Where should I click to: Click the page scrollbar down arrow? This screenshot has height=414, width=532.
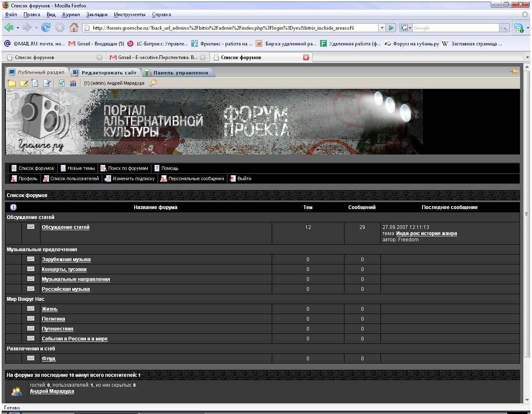point(527,400)
